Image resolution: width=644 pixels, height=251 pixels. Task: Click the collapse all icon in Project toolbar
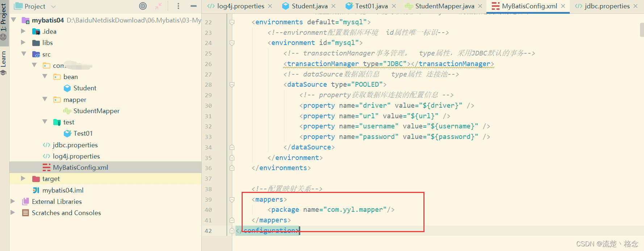pyautogui.click(x=159, y=6)
